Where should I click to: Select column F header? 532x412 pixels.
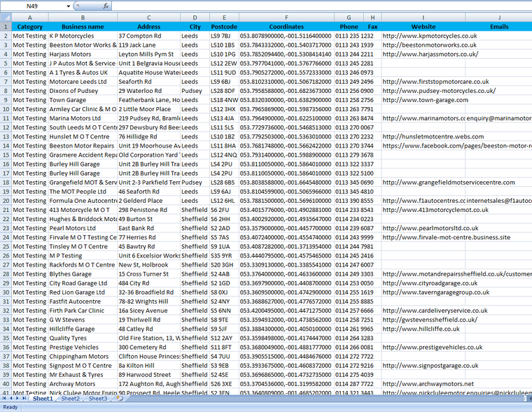click(x=286, y=17)
